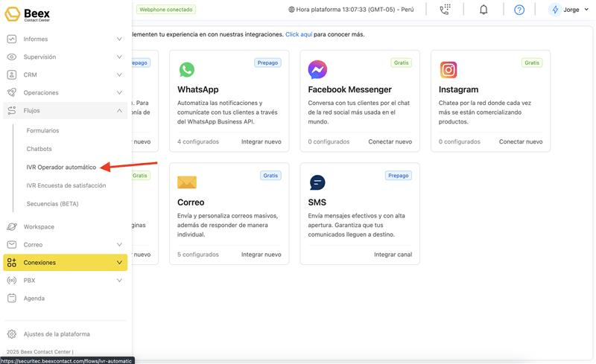Click the Facebook Messenger logo icon
Image resolution: width=596 pixels, height=364 pixels.
click(x=317, y=70)
